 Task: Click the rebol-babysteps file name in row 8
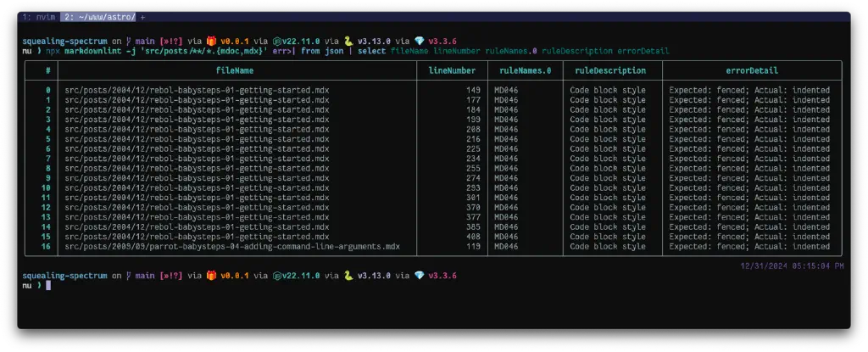pos(197,168)
